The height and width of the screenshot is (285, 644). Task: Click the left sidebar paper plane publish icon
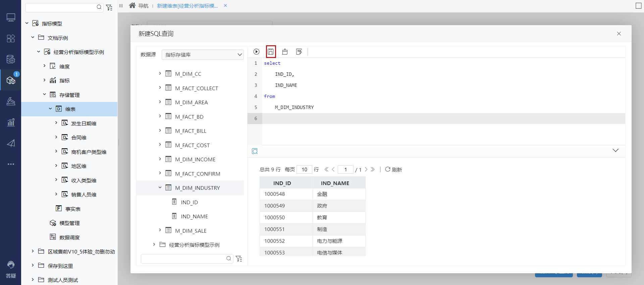tap(11, 143)
